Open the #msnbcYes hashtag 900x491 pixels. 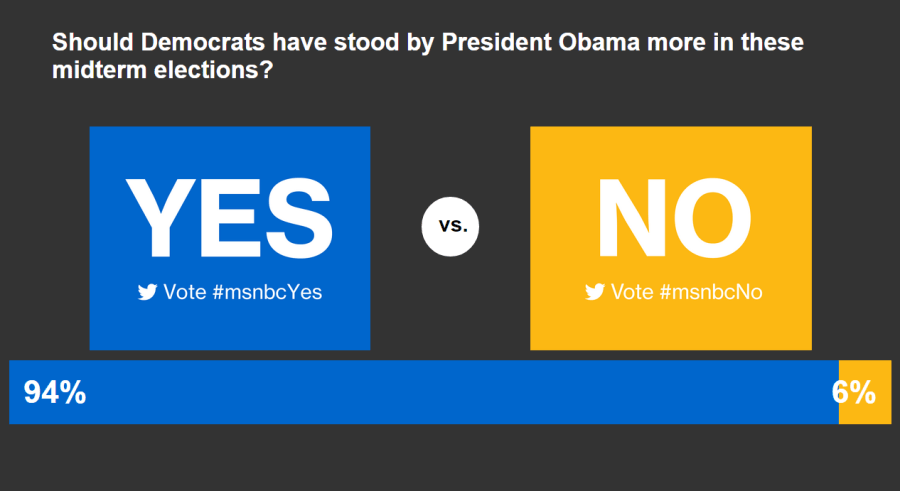[x=268, y=293]
